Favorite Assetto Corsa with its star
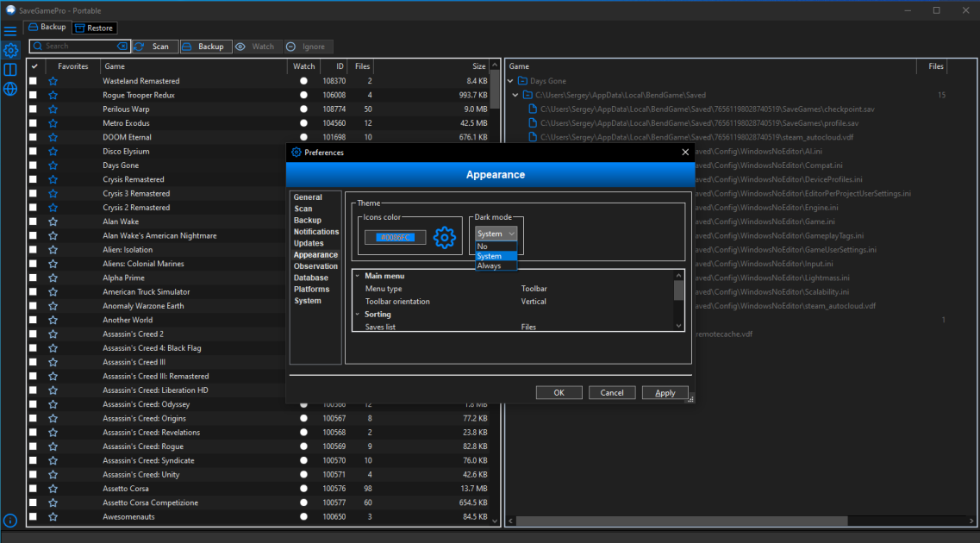The width and height of the screenshot is (980, 543). pos(53,489)
